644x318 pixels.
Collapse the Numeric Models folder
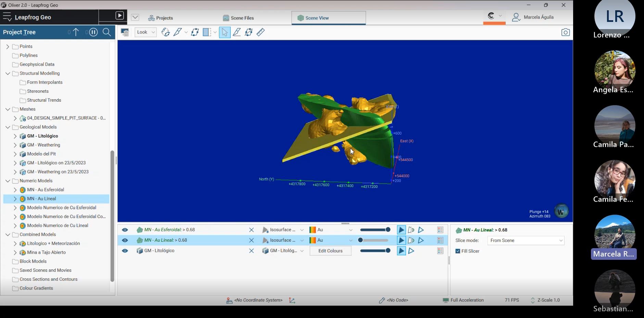(8, 181)
